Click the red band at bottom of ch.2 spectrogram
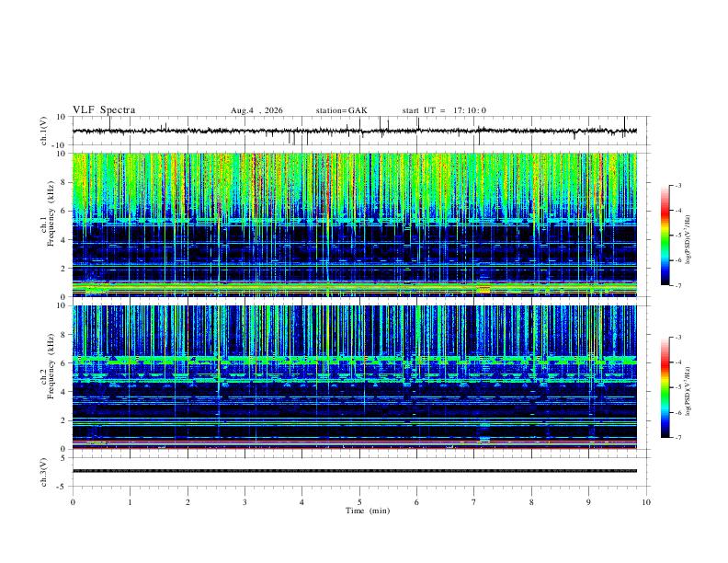 click(x=355, y=448)
